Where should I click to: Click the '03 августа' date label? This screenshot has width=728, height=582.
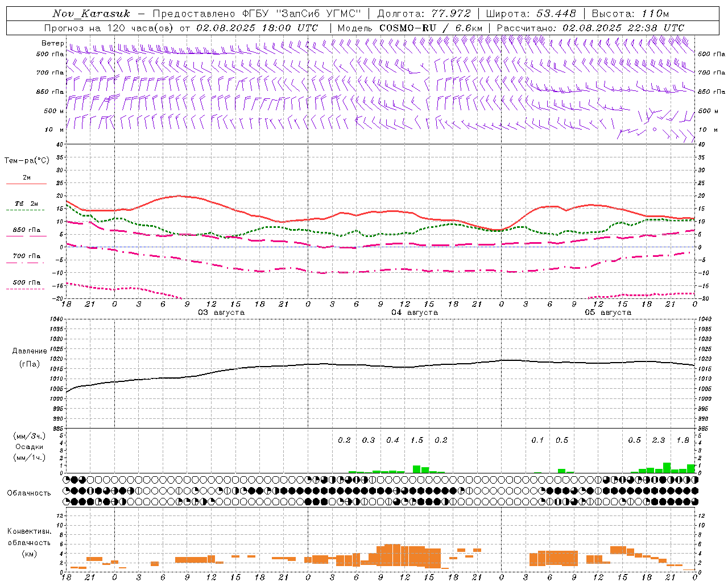click(221, 313)
